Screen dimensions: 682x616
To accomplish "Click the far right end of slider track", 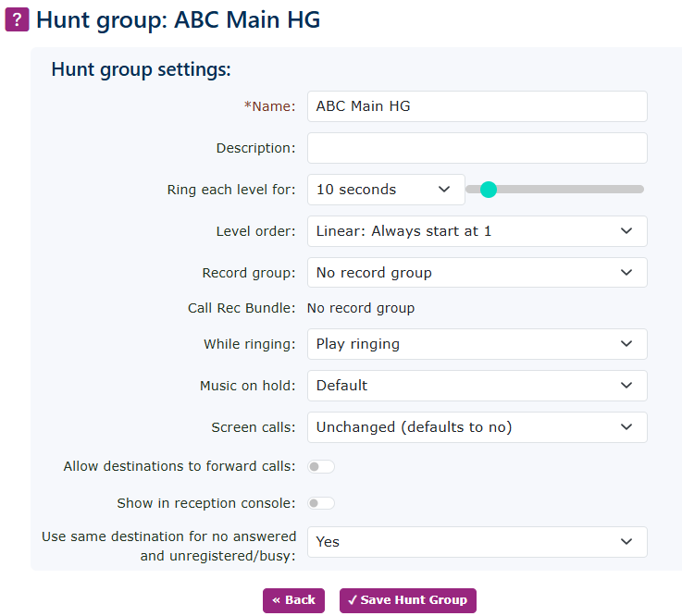I will pos(640,190).
